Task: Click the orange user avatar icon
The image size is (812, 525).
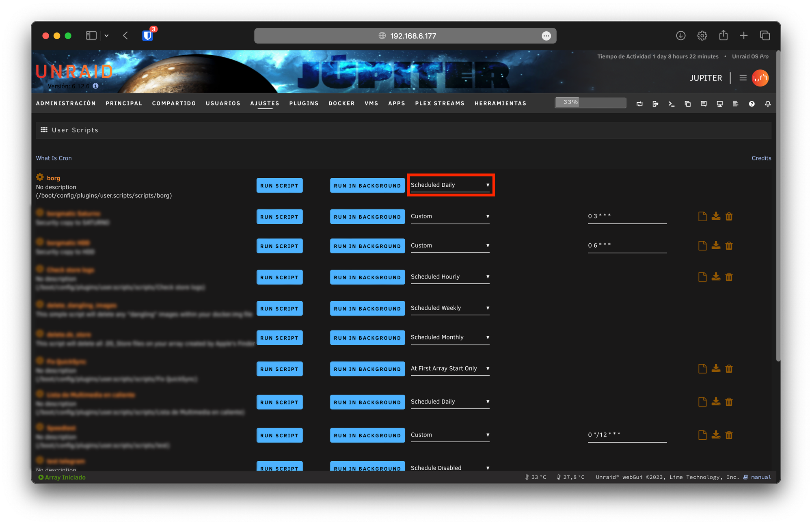Action: click(760, 78)
